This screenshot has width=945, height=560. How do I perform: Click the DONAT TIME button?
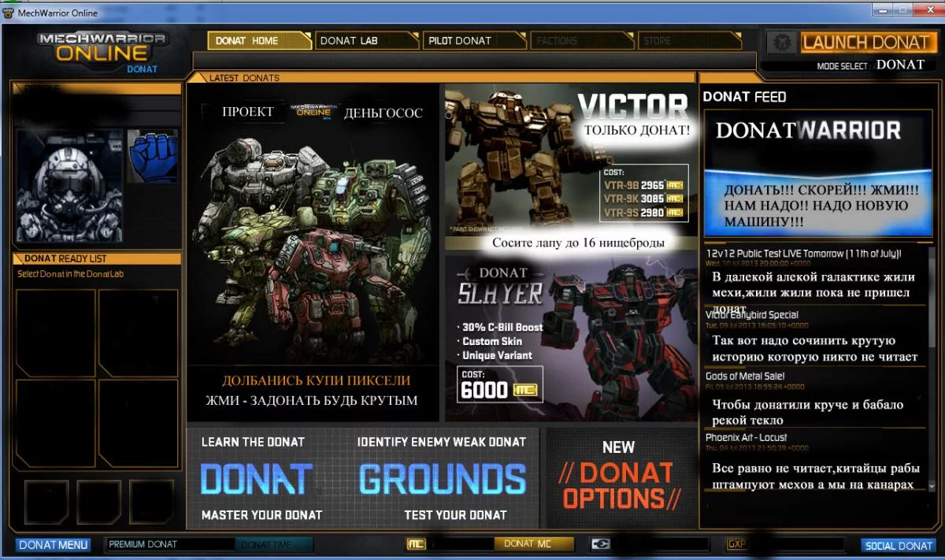(274, 544)
